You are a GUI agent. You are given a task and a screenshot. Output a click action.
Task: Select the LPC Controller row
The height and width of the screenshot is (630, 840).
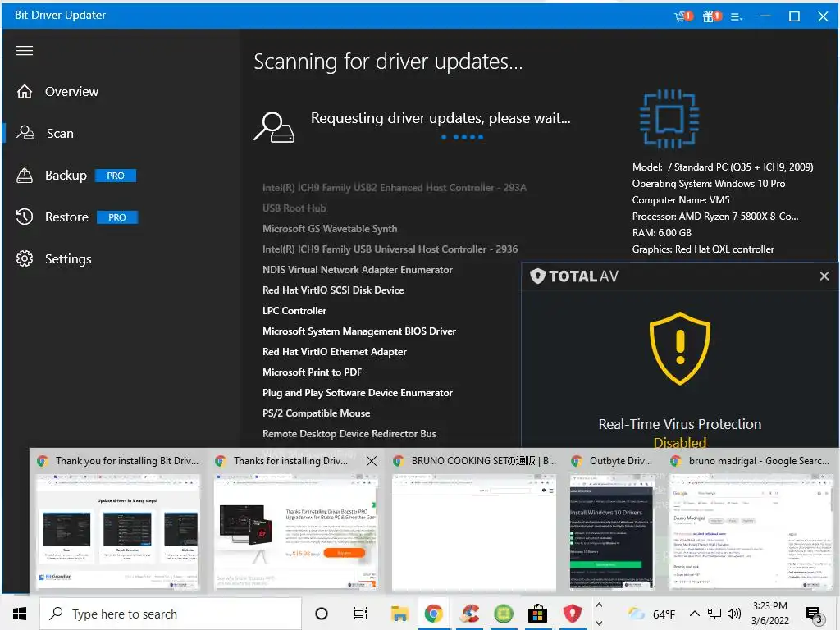tap(294, 311)
